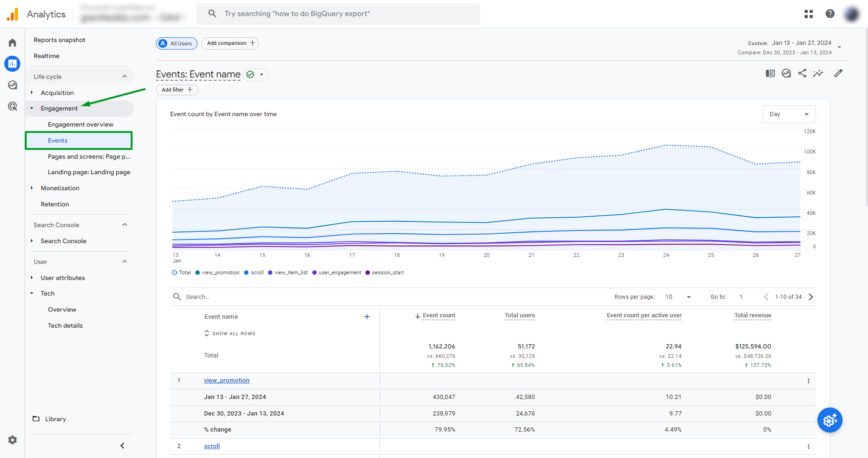Collapse the Engagement menu
This screenshot has width=868, height=458.
[x=32, y=109]
